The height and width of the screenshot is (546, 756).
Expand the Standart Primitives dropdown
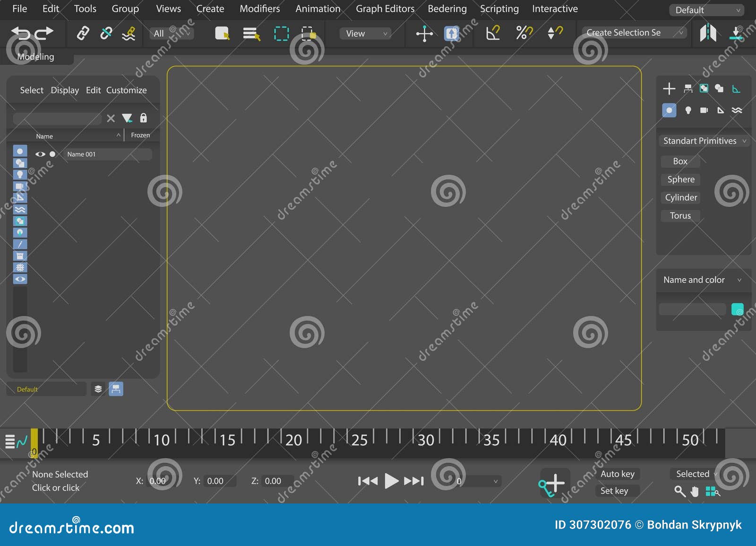[704, 140]
